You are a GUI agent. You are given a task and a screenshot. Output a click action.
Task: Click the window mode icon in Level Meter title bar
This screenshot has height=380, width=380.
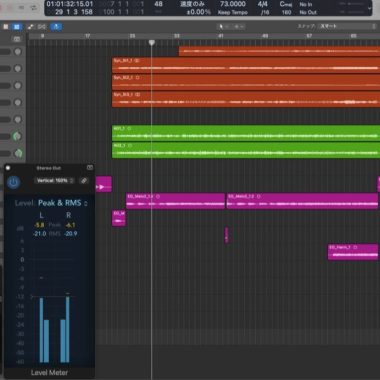pos(90,168)
